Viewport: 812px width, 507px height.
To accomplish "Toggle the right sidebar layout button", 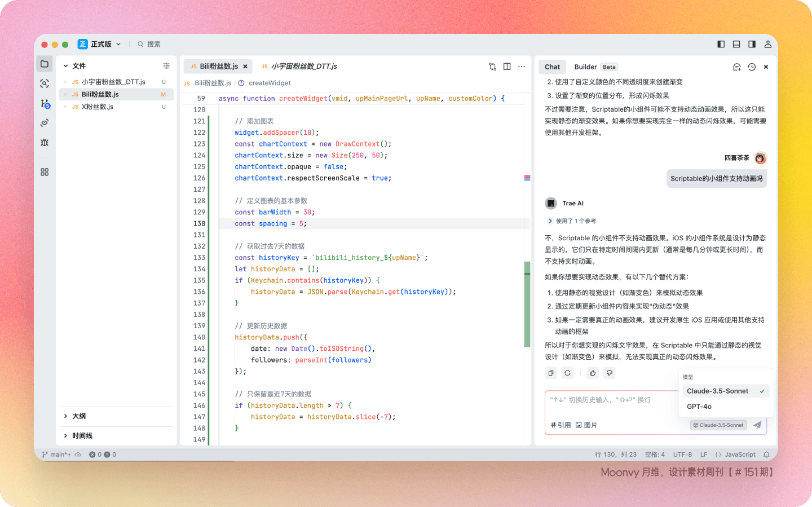I will (x=752, y=44).
